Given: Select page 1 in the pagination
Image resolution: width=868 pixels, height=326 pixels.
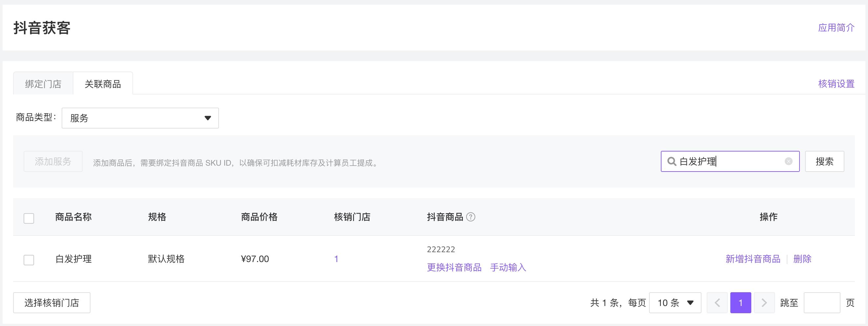Looking at the screenshot, I should [740, 303].
